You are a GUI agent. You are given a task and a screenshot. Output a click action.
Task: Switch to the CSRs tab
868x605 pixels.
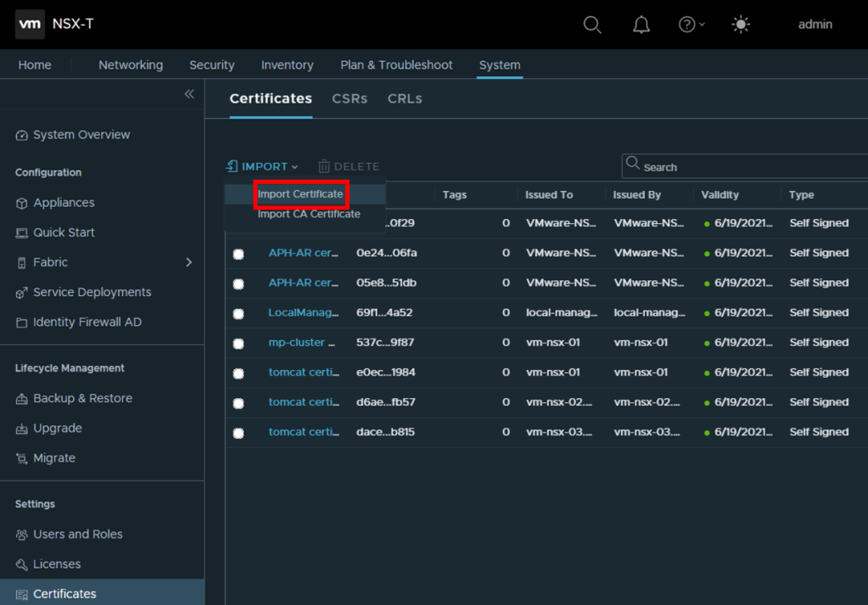(x=350, y=98)
